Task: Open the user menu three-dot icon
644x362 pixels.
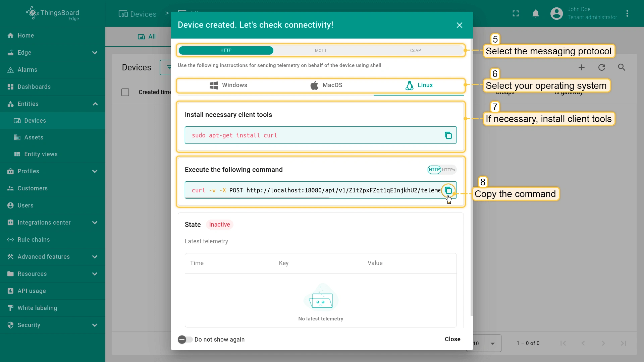Action: (x=627, y=13)
